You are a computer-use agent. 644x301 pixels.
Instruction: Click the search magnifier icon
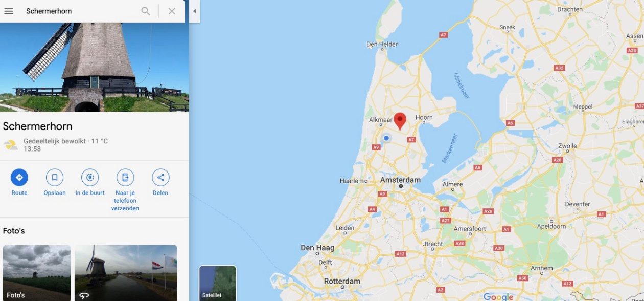(x=146, y=11)
